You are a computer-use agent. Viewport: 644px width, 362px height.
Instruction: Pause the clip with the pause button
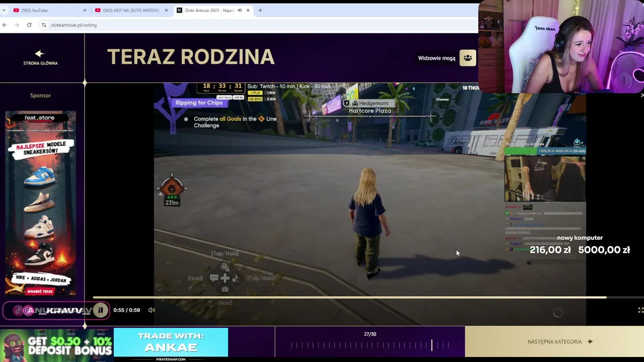(x=101, y=310)
